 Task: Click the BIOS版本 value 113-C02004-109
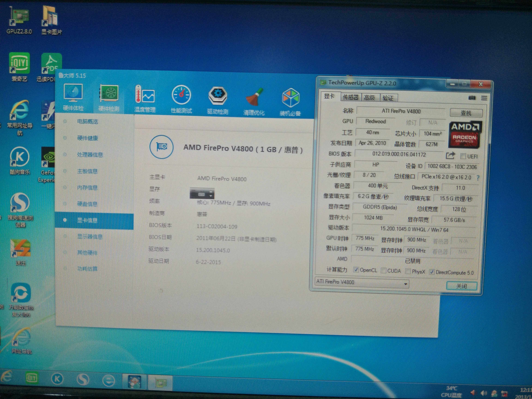(217, 226)
